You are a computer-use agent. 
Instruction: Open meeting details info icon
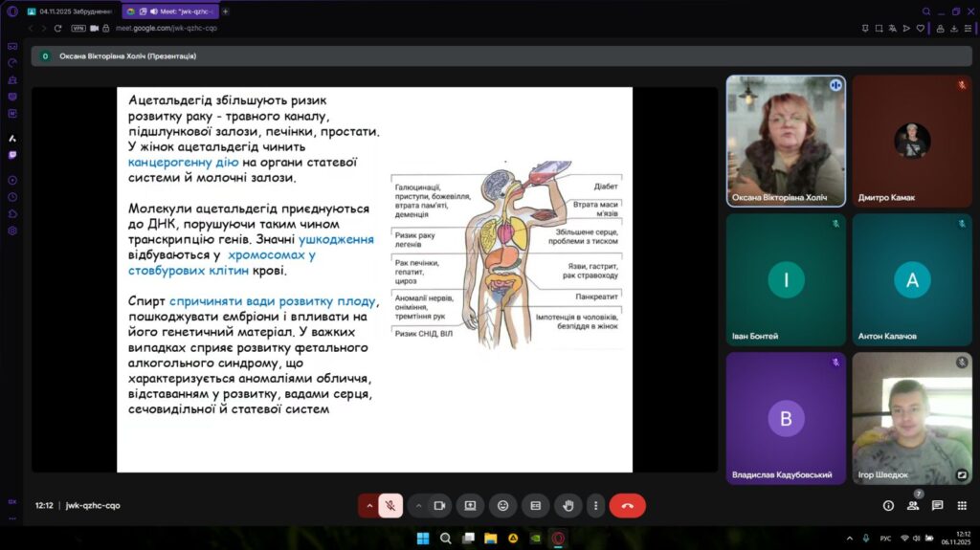point(888,505)
